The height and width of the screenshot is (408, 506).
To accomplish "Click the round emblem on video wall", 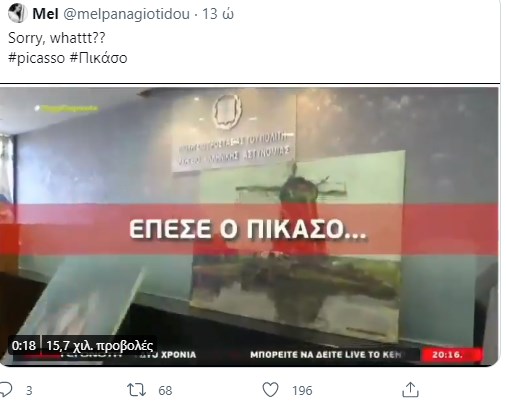I will tap(227, 111).
